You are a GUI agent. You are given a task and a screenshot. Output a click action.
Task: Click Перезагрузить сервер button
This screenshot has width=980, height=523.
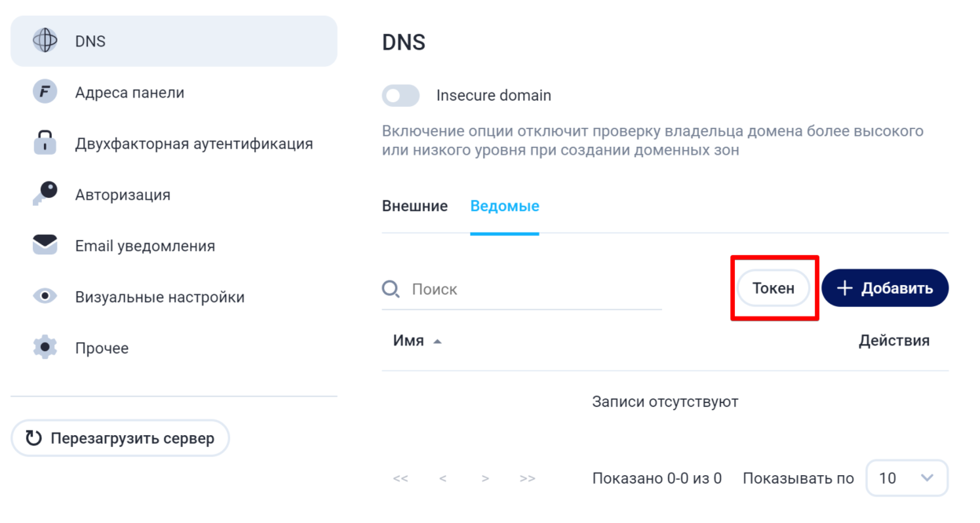pyautogui.click(x=120, y=438)
